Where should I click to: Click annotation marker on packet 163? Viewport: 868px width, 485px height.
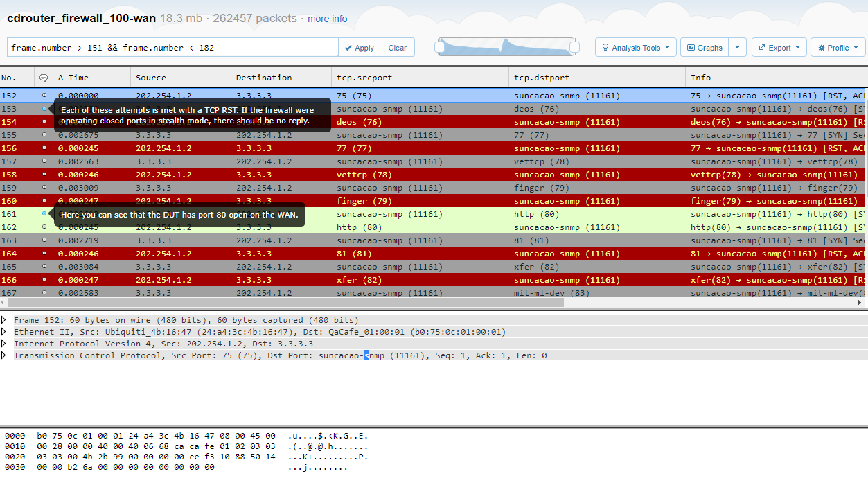click(x=44, y=240)
